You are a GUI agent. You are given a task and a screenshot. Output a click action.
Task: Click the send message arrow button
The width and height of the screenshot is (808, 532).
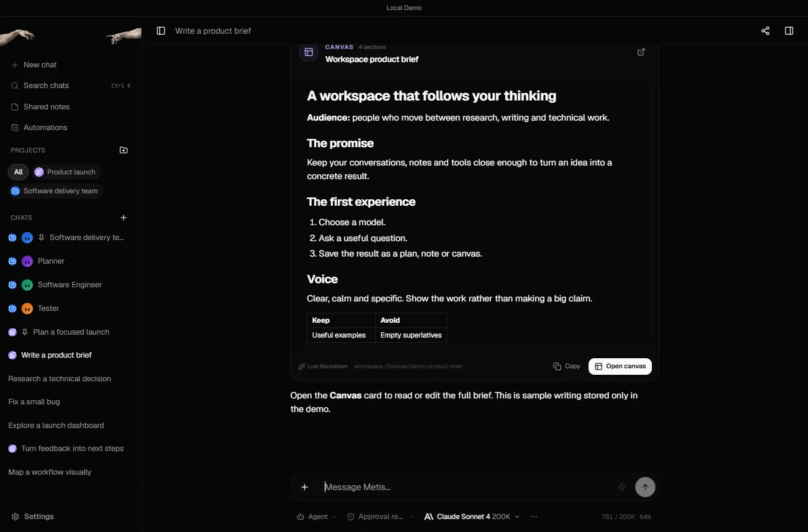(x=645, y=487)
